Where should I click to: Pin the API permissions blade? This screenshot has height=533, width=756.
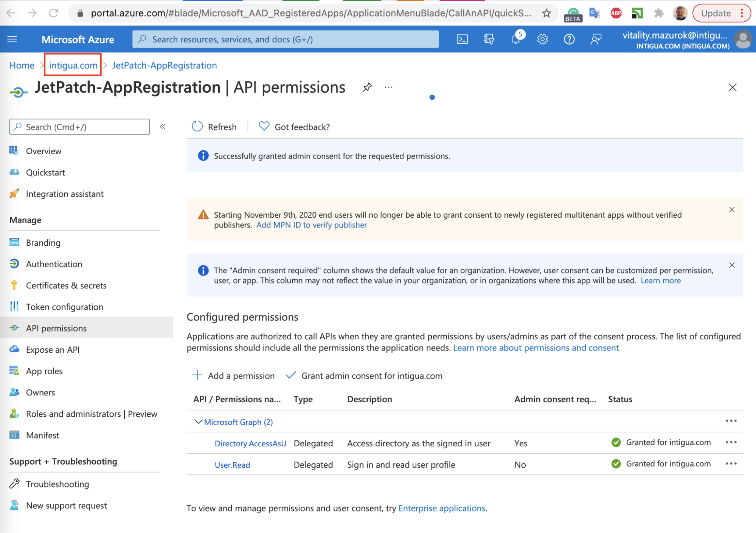[x=367, y=88]
